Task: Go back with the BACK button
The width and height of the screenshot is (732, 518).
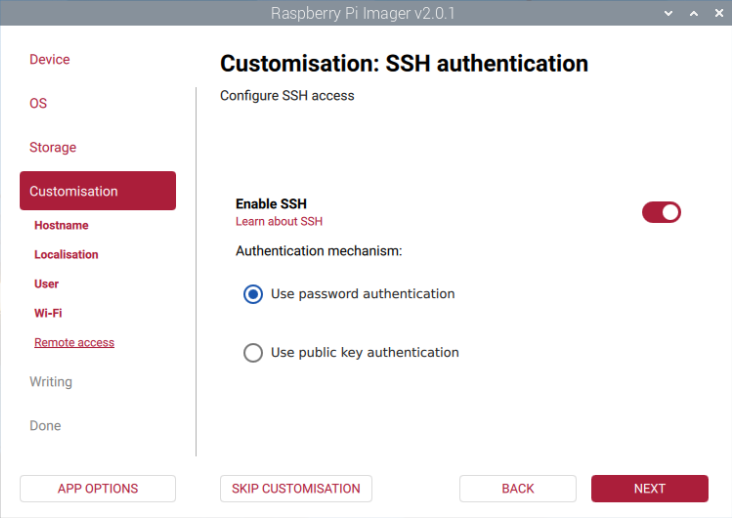Action: coord(518,489)
